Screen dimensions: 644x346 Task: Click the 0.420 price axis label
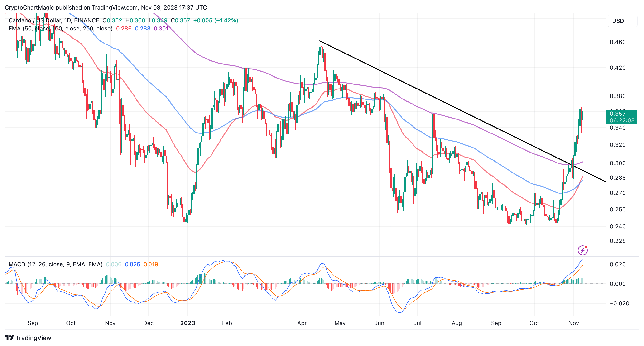617,68
